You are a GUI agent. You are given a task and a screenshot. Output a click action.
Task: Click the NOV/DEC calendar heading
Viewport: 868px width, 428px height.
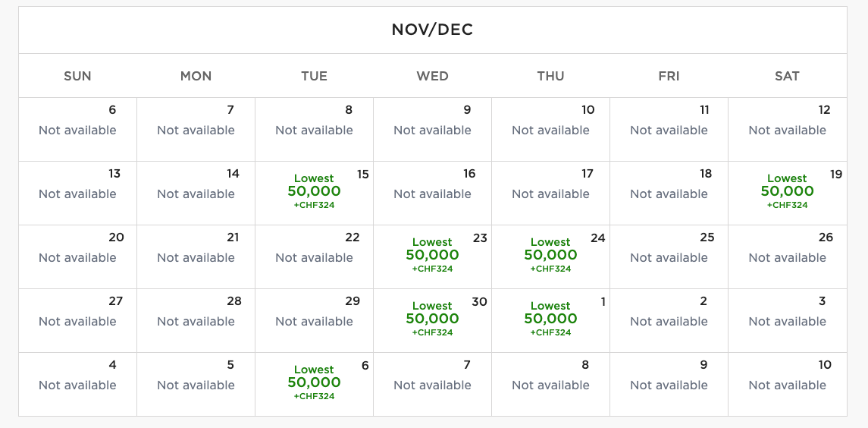(x=432, y=30)
